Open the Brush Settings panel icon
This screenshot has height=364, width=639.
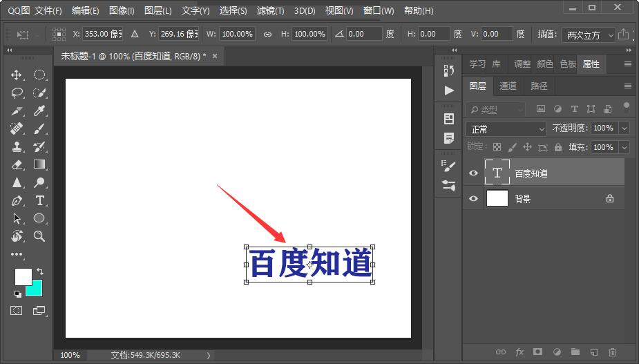tap(449, 166)
